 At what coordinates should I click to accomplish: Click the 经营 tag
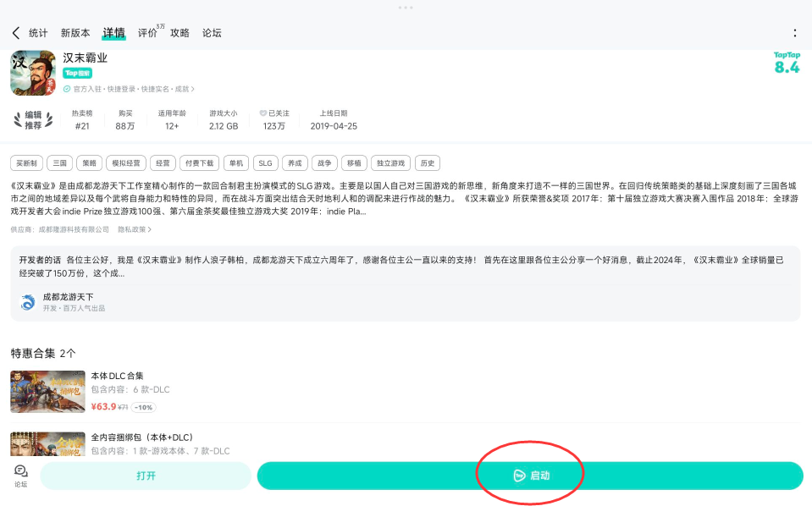pos(163,163)
